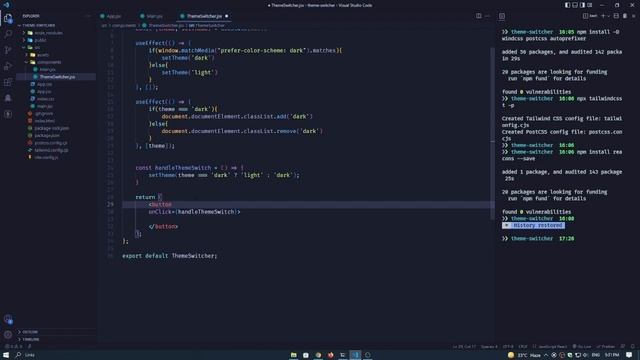This screenshot has width=640, height=360.
Task: Open App.css in the explorer
Action: point(44,84)
